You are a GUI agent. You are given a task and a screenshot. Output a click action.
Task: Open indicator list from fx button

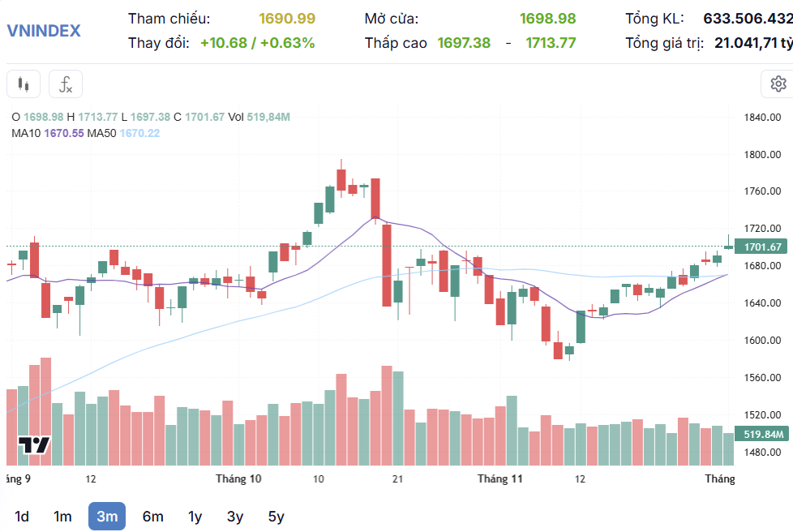pos(65,84)
